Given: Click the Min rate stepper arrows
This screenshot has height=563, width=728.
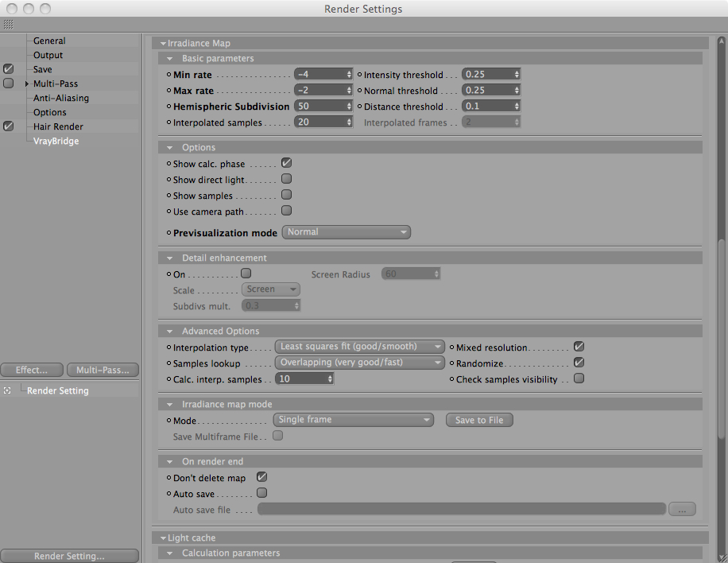Looking at the screenshot, I should [349, 74].
